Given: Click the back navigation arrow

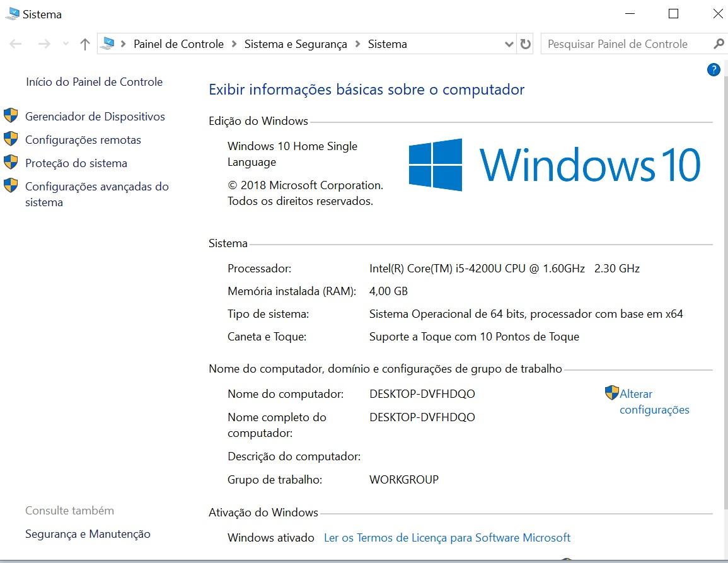Looking at the screenshot, I should pos(15,44).
